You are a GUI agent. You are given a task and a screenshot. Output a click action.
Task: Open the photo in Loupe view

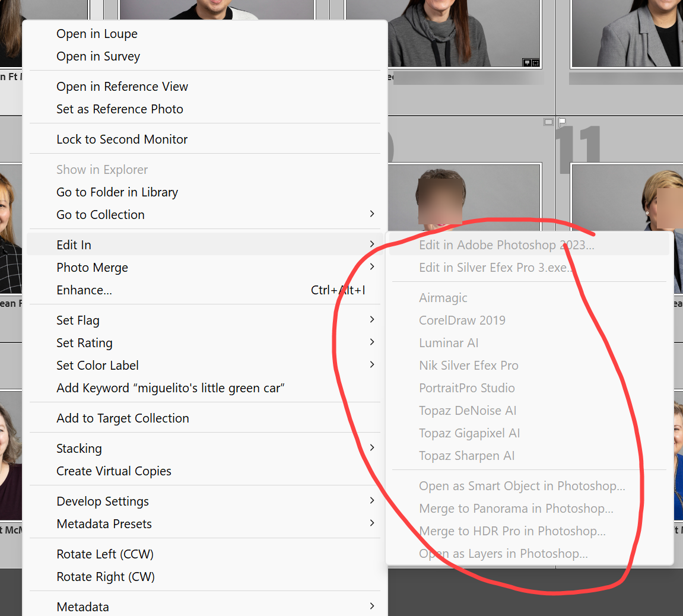point(97,34)
